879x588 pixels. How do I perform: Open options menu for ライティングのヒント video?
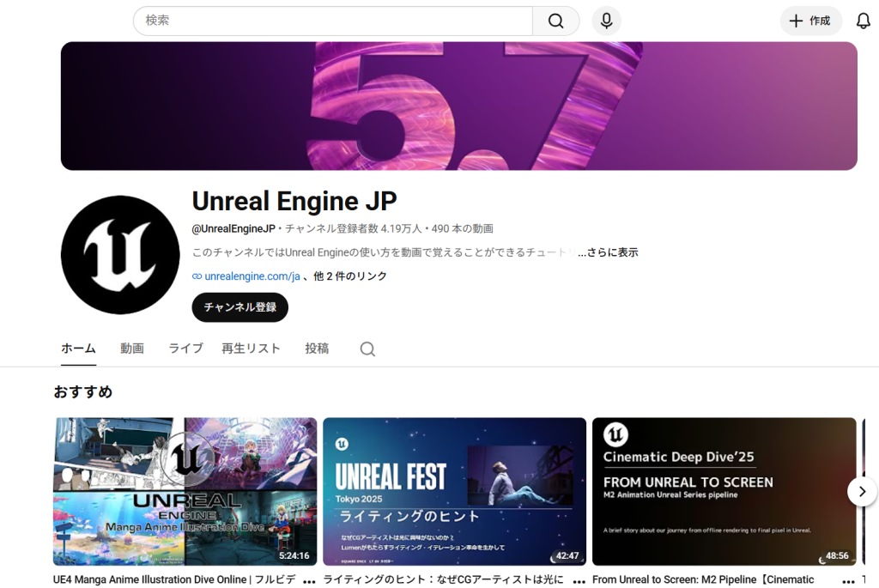pyautogui.click(x=579, y=581)
